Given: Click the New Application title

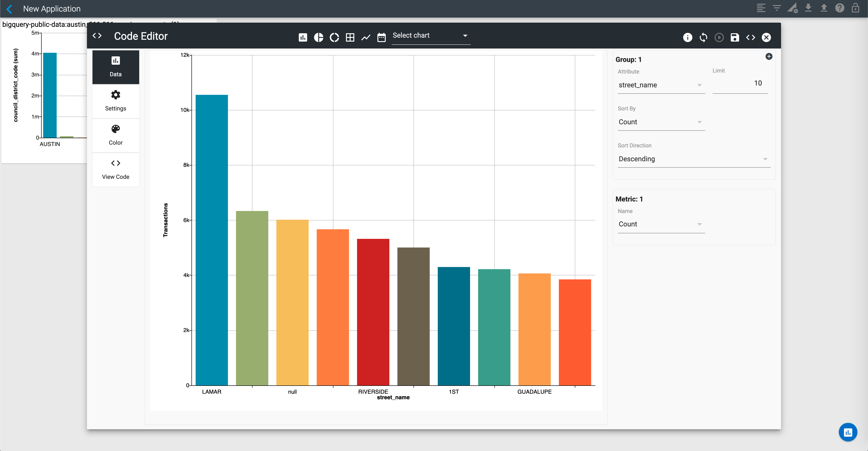Looking at the screenshot, I should click(52, 9).
